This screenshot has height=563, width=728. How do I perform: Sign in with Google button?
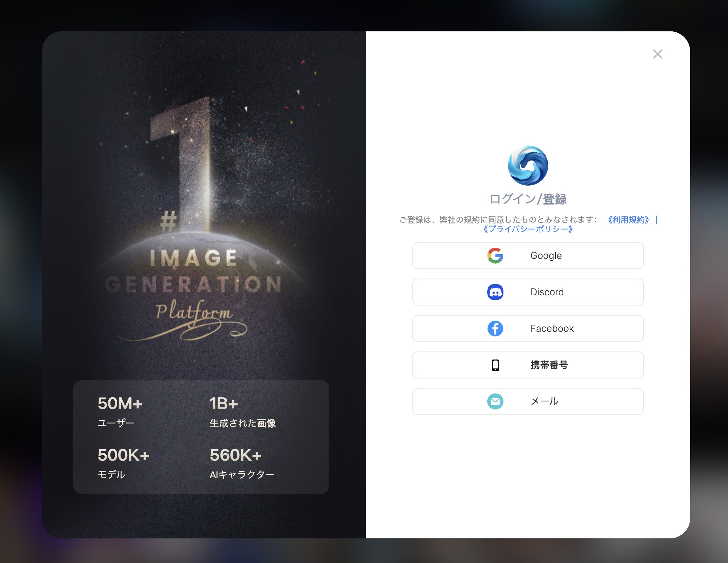[528, 256]
